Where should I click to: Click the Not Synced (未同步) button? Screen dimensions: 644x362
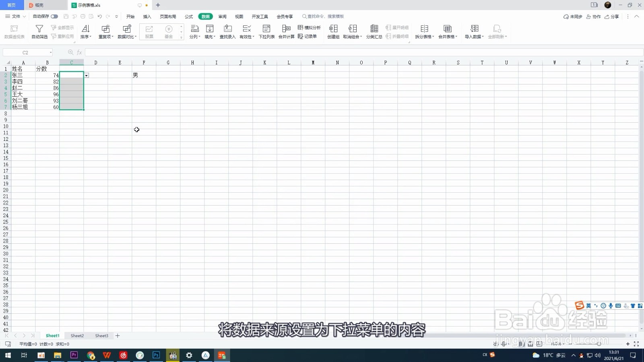[x=573, y=16]
